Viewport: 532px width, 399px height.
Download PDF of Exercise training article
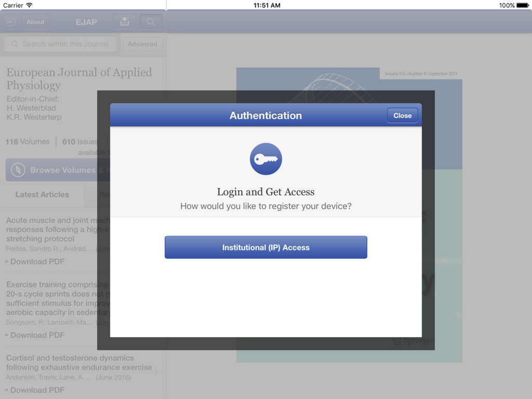pos(37,335)
